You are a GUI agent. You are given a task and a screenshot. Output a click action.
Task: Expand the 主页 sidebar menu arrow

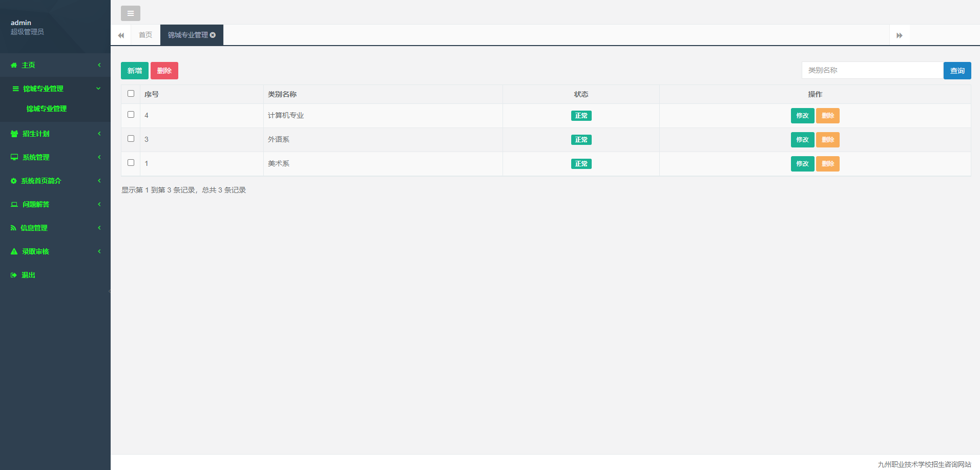[99, 65]
